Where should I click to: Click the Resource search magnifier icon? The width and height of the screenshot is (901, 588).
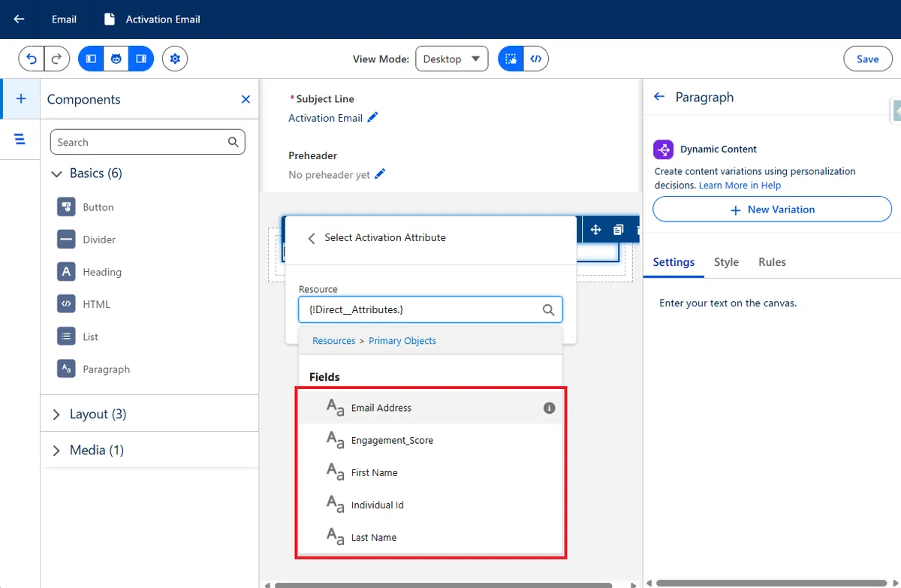[x=549, y=309]
